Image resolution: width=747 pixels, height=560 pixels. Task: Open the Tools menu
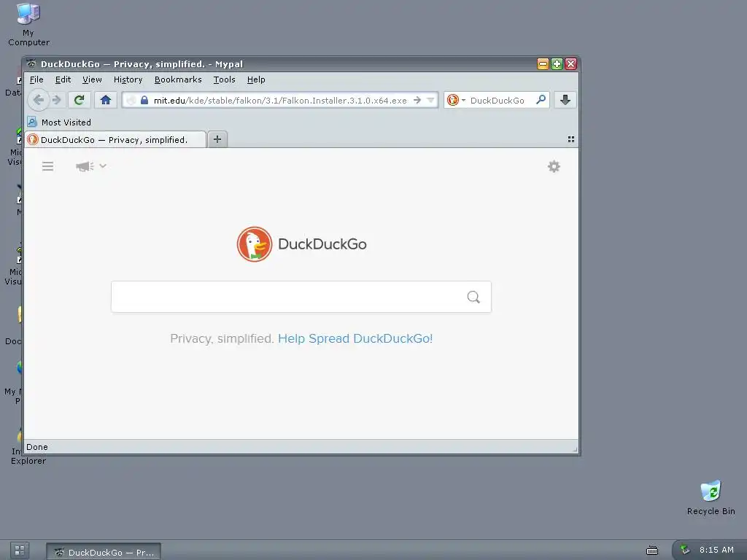(x=224, y=79)
